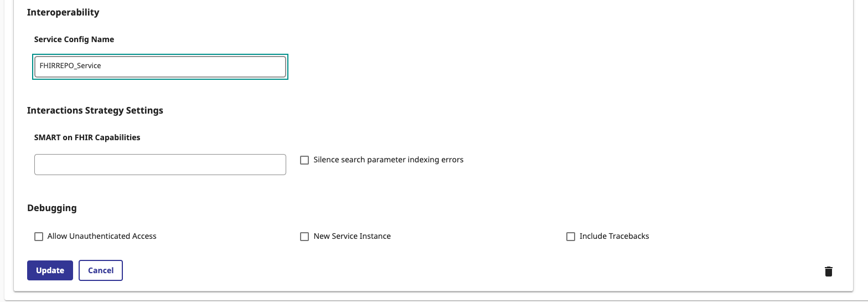Click the New Service Instance label text

click(352, 236)
